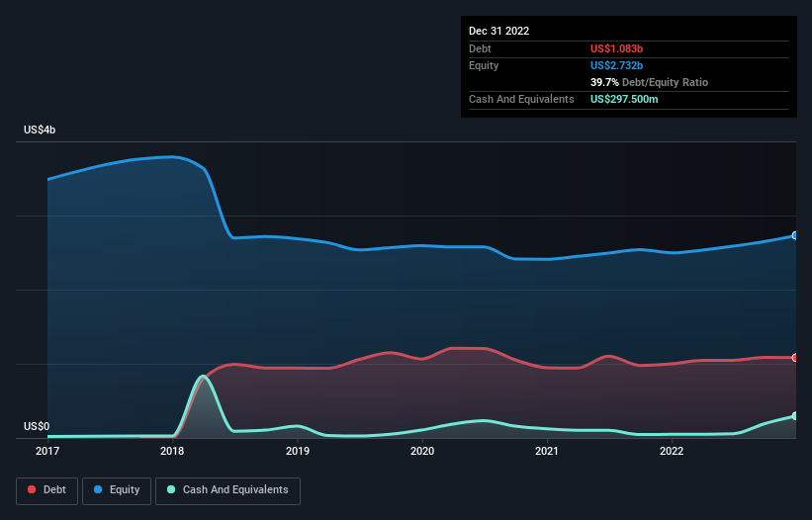Click the cash spike peak in 2018
812x520 pixels.
[x=203, y=377]
